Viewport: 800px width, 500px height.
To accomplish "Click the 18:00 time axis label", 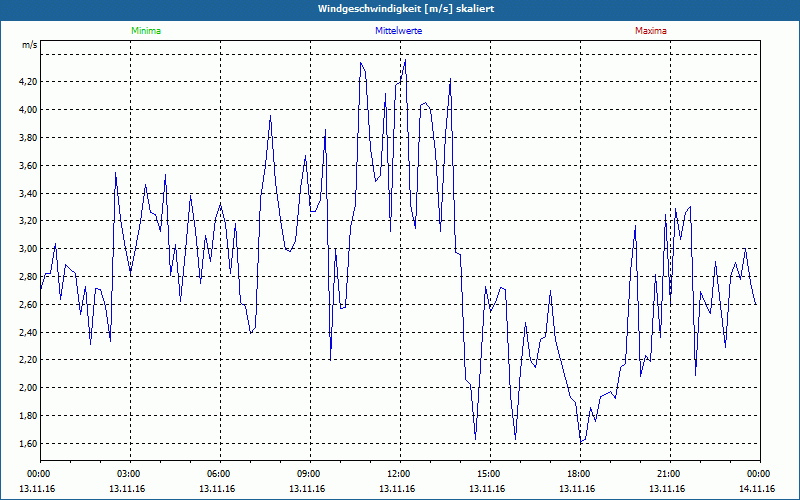I will click(x=580, y=474).
